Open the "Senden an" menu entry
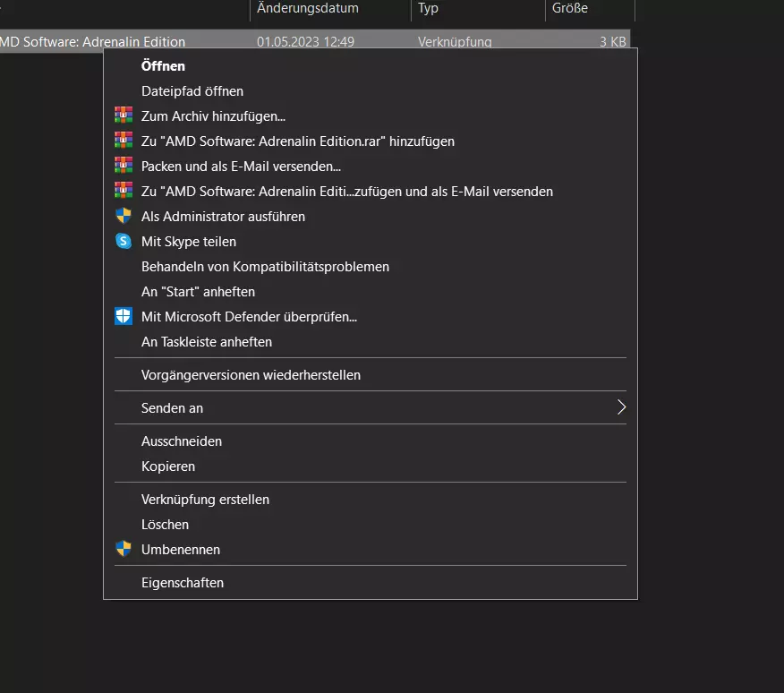The width and height of the screenshot is (784, 693). 371,407
